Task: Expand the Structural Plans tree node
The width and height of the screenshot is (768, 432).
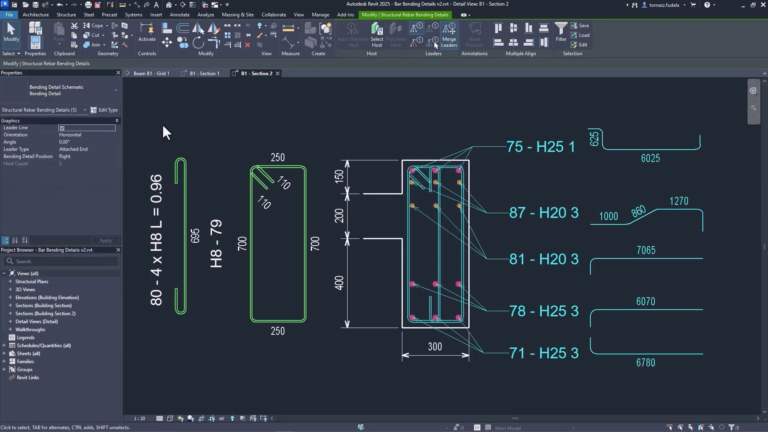Action: coord(10,282)
